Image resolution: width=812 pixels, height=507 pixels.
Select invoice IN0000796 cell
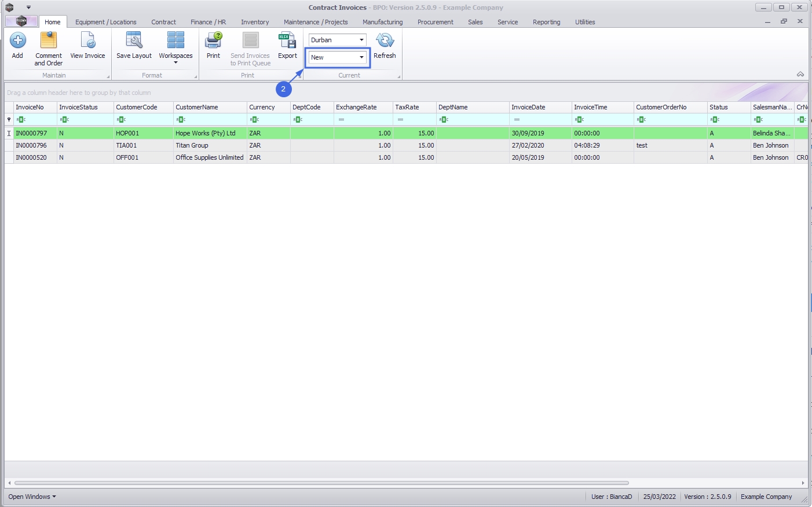35,145
